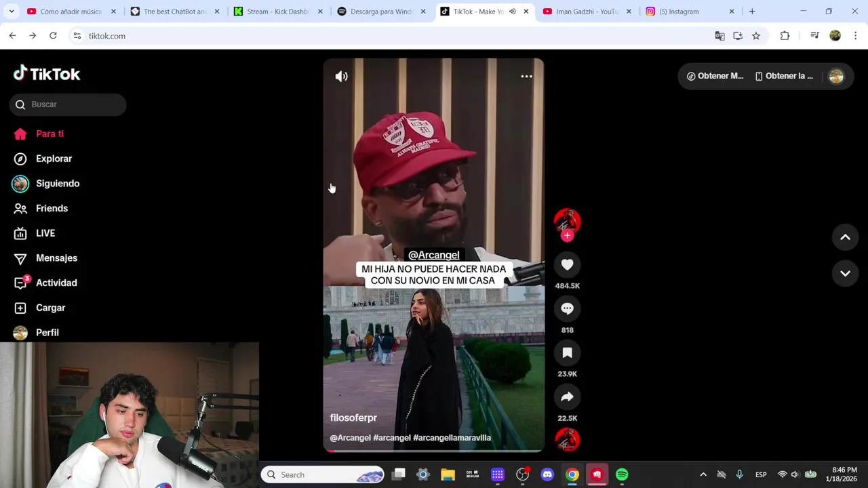Open File Explorer from the taskbar
This screenshot has width=868, height=488.
tap(448, 475)
